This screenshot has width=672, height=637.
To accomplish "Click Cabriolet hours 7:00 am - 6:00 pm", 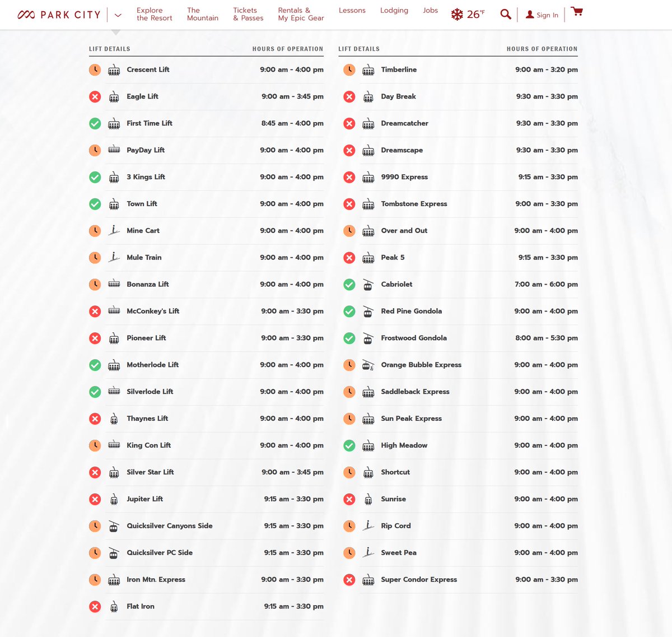I will click(x=546, y=285).
